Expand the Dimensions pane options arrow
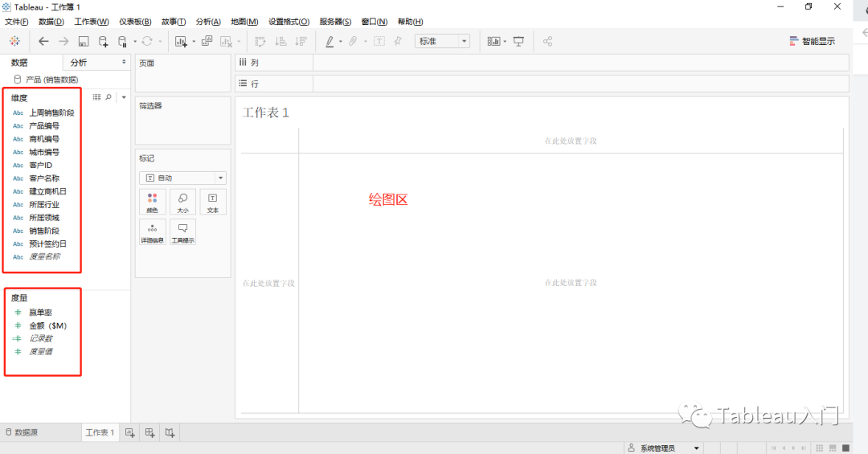868x454 pixels. click(x=124, y=97)
